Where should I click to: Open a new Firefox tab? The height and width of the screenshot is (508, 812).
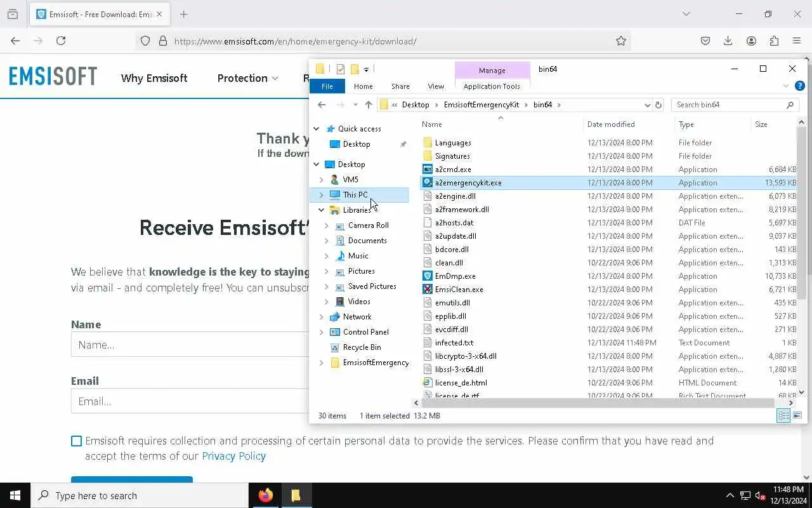pos(184,14)
